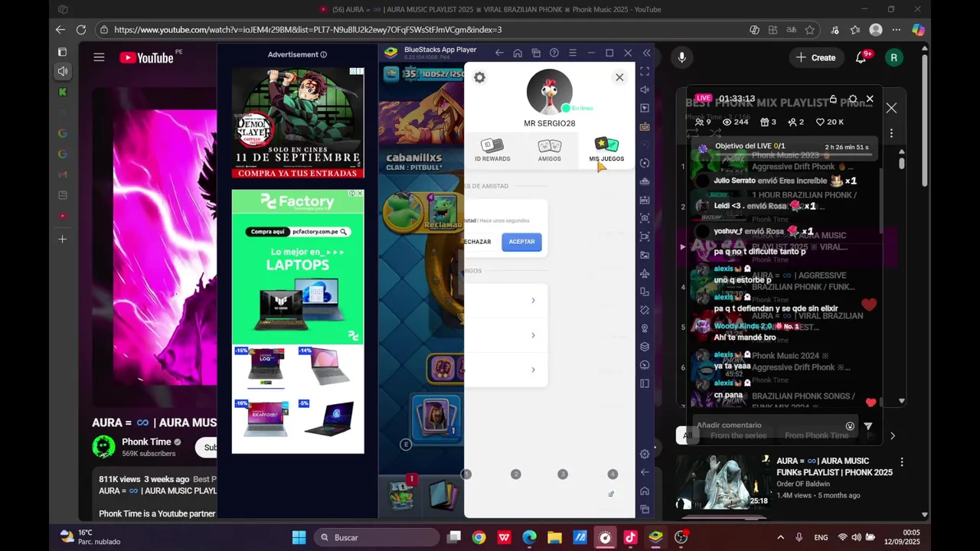Image resolution: width=980 pixels, height=551 pixels.
Task: Go to YouTube home logo
Action: pyautogui.click(x=146, y=57)
